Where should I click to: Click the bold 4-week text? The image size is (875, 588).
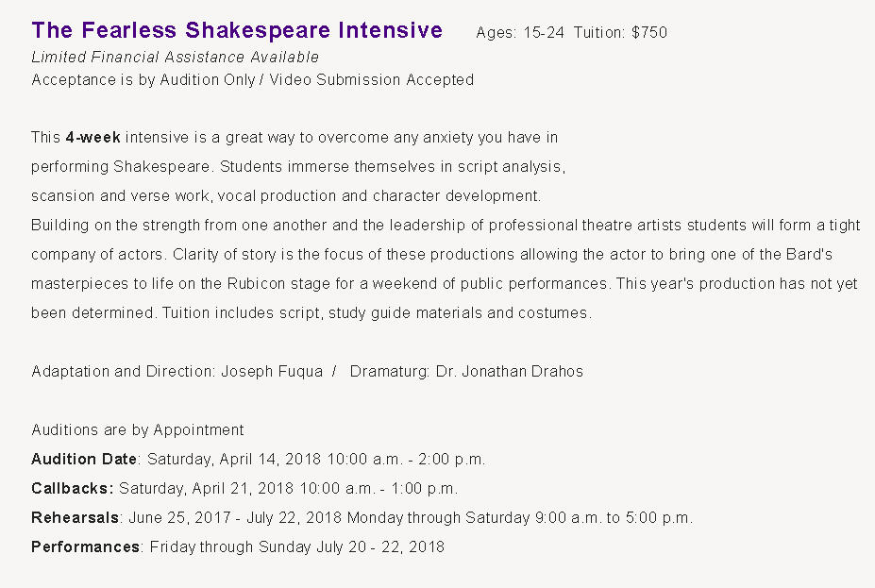point(93,138)
